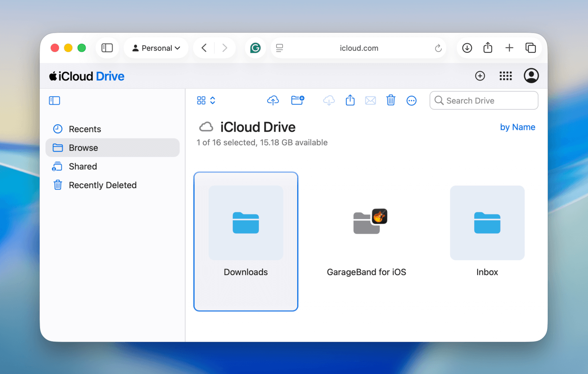The image size is (588, 374).
Task: Open Recents in the sidebar
Action: (x=112, y=129)
